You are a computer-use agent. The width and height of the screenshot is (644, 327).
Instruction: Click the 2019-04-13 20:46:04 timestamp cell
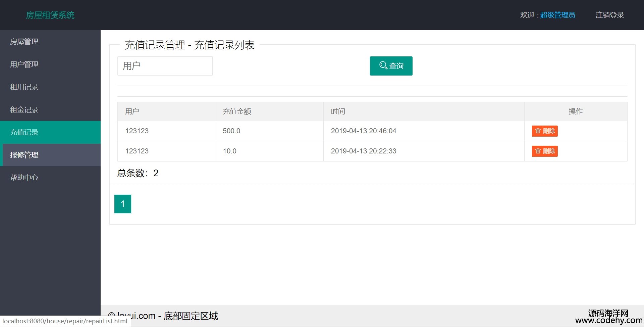[x=363, y=131]
